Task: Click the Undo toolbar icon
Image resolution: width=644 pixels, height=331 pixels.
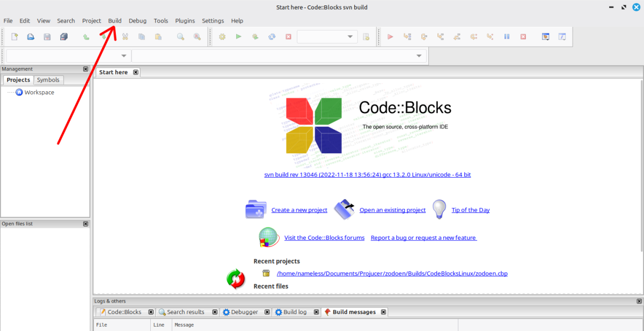Action: pyautogui.click(x=86, y=37)
